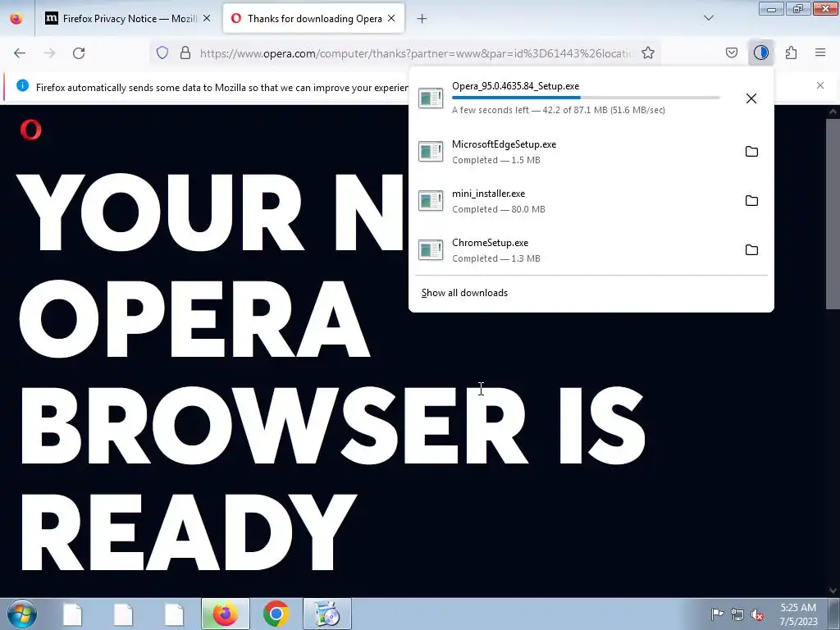Open a new tab with plus button
The width and height of the screenshot is (840, 630).
(422, 19)
